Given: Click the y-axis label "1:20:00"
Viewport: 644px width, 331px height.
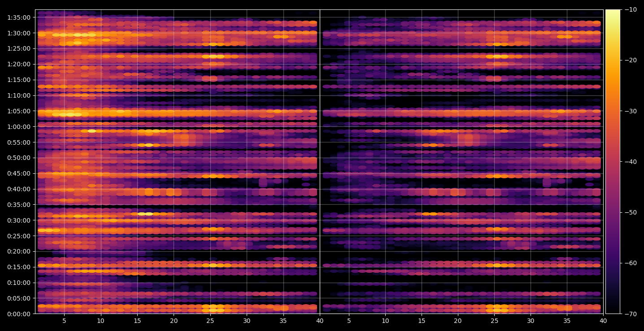Looking at the screenshot, I should (19, 64).
